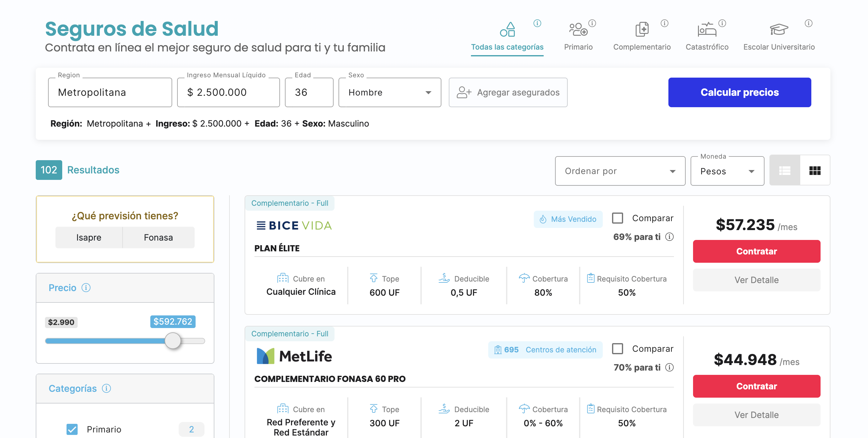Open info icon beside Todas las categorías
868x438 pixels.
537,23
